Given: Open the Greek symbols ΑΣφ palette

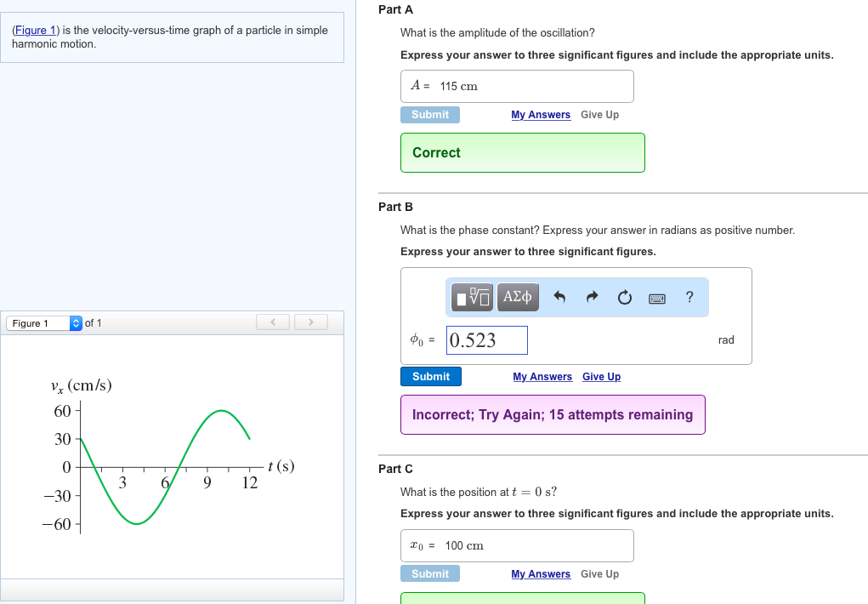Looking at the screenshot, I should tap(517, 297).
